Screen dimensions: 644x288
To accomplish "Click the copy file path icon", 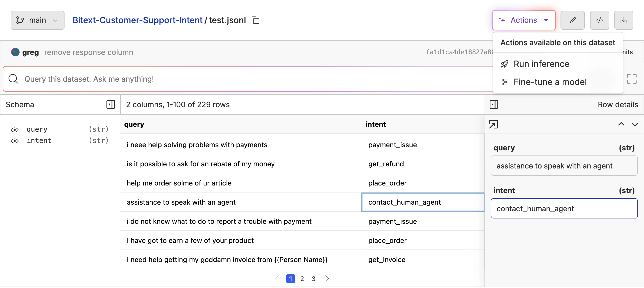I will 256,20.
